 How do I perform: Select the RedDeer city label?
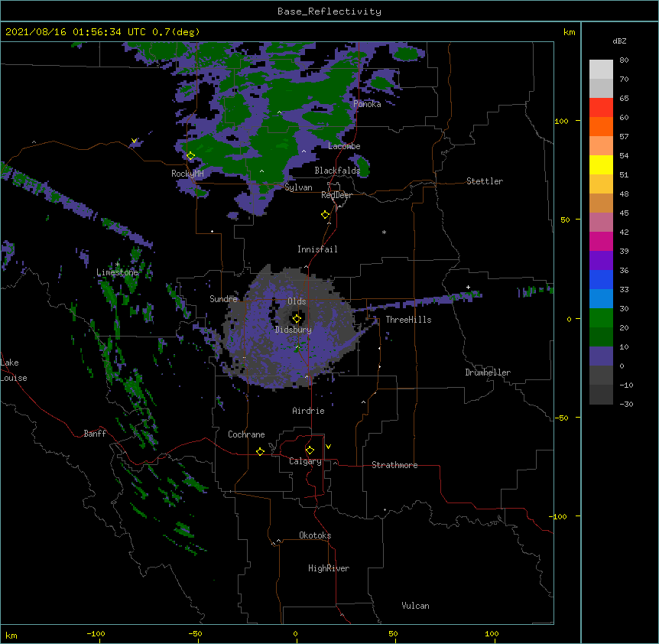pyautogui.click(x=336, y=195)
